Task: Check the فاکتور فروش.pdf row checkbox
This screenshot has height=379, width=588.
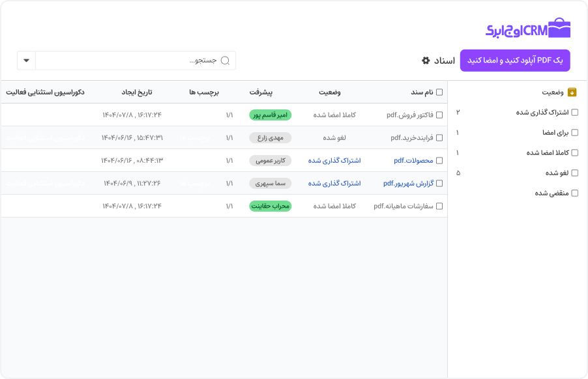Action: [439, 115]
